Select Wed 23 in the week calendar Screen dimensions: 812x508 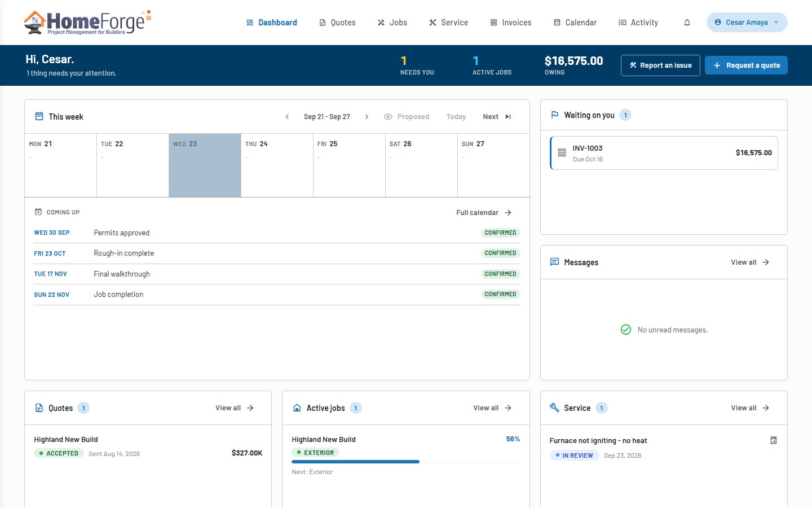click(205, 165)
